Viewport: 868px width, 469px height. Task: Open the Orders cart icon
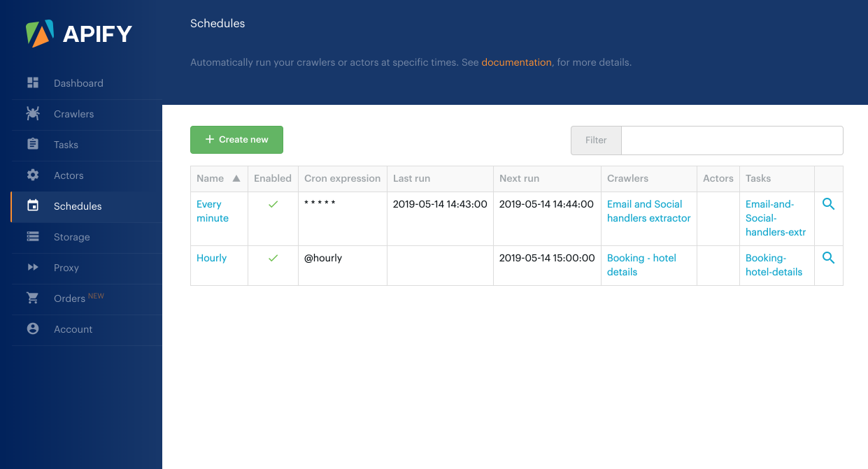tap(32, 298)
